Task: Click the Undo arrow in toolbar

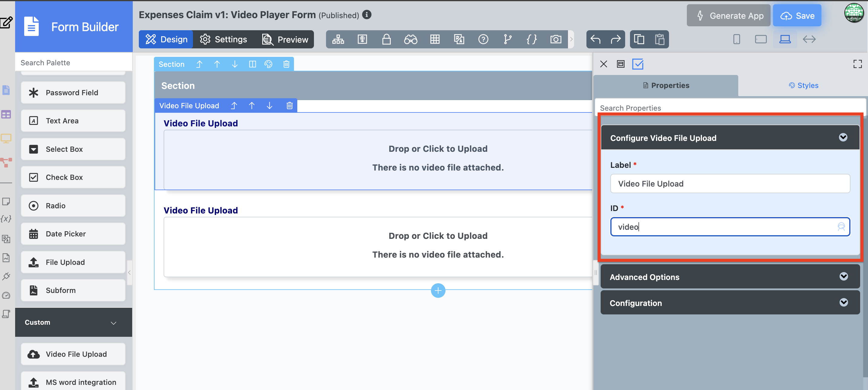Action: 596,39
